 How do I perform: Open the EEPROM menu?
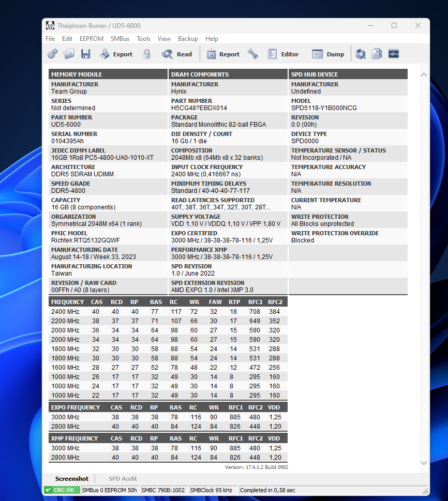tap(92, 39)
